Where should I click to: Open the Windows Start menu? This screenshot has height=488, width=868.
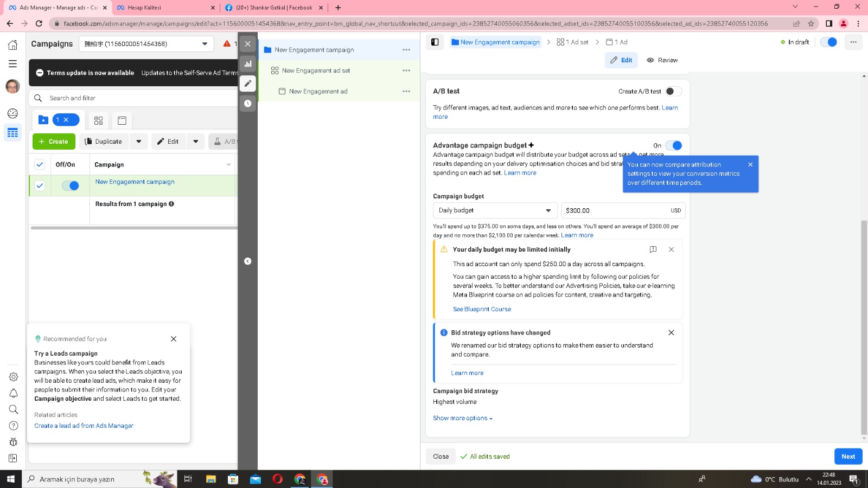[x=11, y=479]
